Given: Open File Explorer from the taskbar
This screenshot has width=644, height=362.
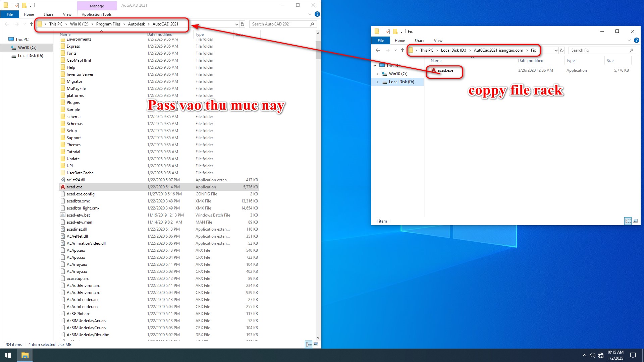Looking at the screenshot, I should coord(25,355).
